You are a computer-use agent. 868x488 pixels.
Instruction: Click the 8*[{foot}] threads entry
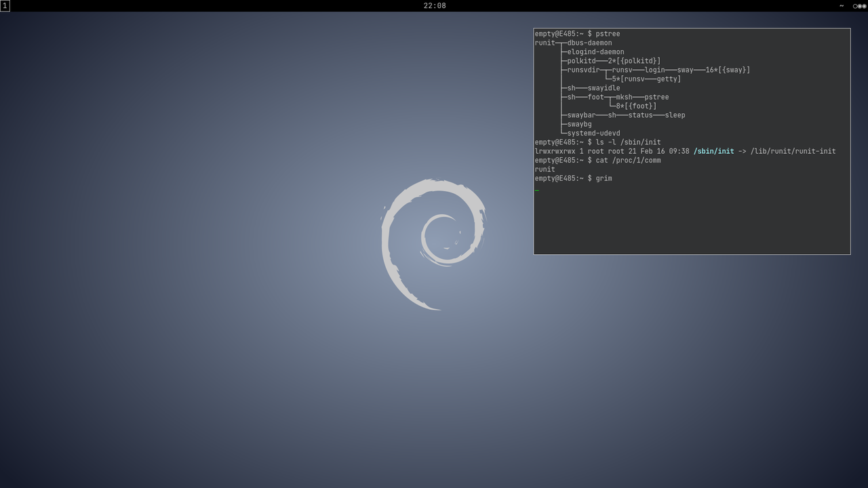(636, 106)
